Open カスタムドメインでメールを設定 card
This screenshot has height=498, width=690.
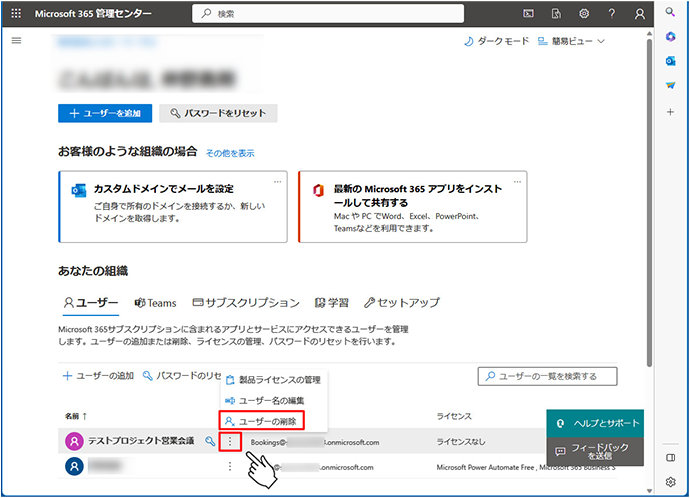173,207
